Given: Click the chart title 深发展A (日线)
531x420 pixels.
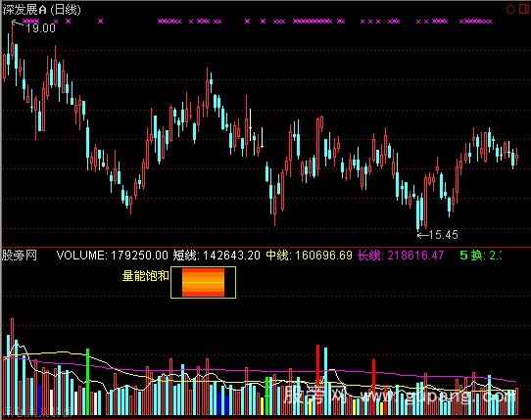Looking at the screenshot, I should [42, 10].
